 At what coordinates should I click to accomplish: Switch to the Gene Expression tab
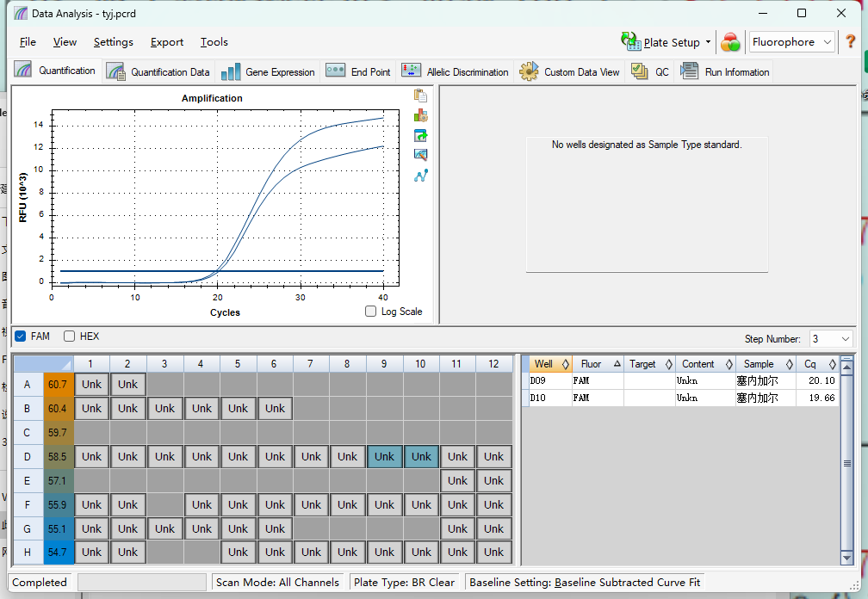268,72
